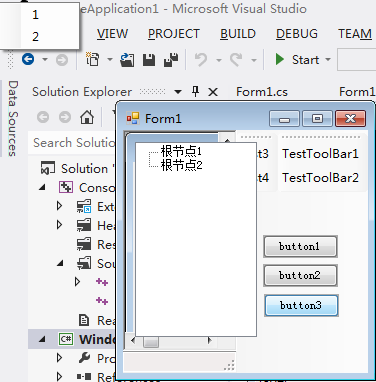Click the Navigate Backward blue arrow icon

(28, 60)
